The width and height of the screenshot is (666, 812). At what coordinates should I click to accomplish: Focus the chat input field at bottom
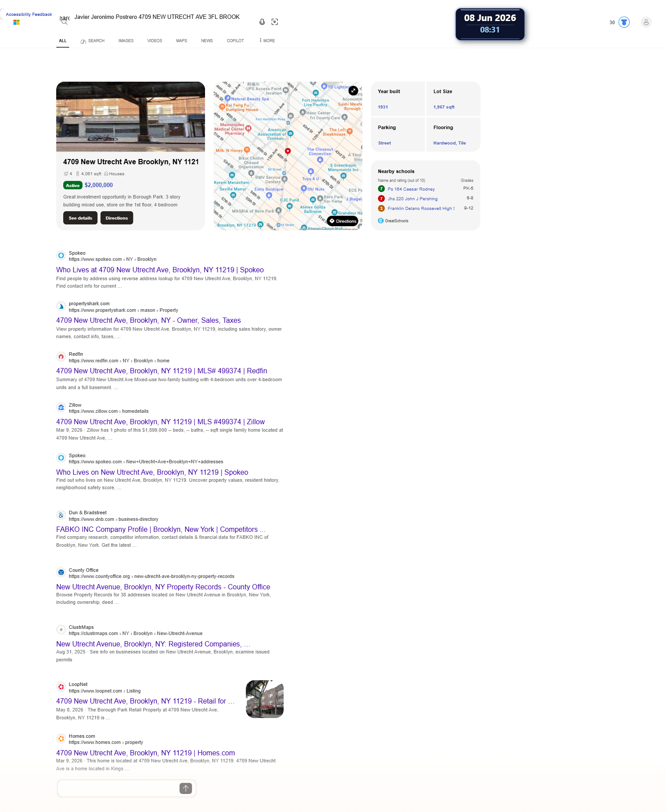coord(118,789)
